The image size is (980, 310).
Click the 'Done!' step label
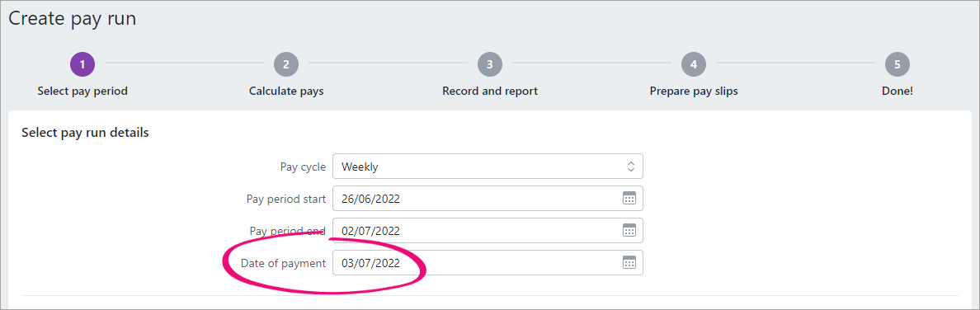pos(898,92)
